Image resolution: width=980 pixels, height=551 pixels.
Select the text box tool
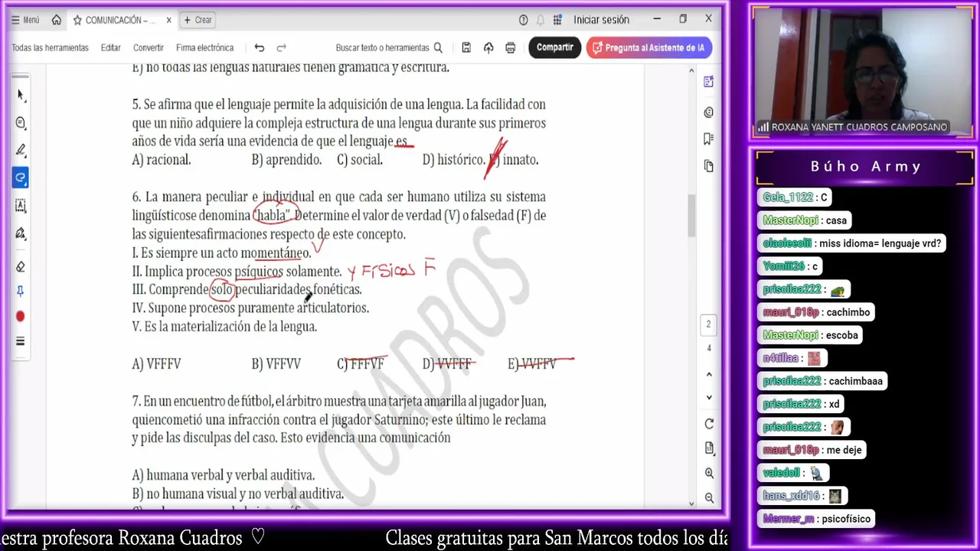21,205
